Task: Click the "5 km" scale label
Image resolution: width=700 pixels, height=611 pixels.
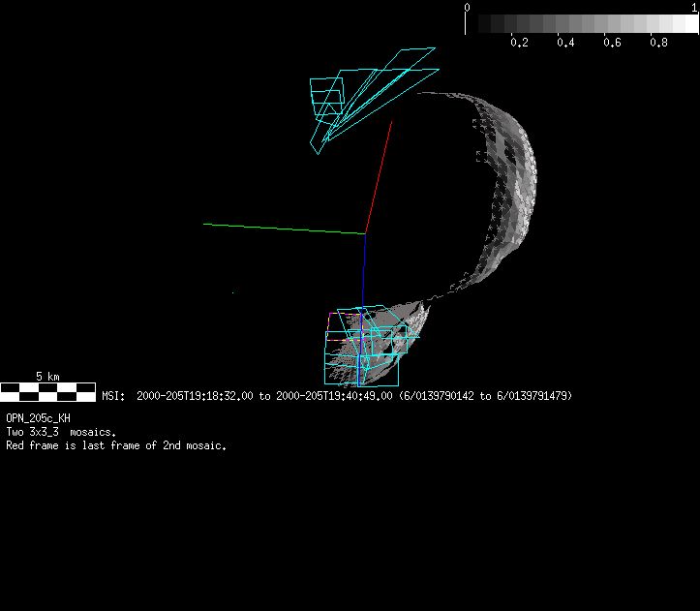Action: [48, 376]
